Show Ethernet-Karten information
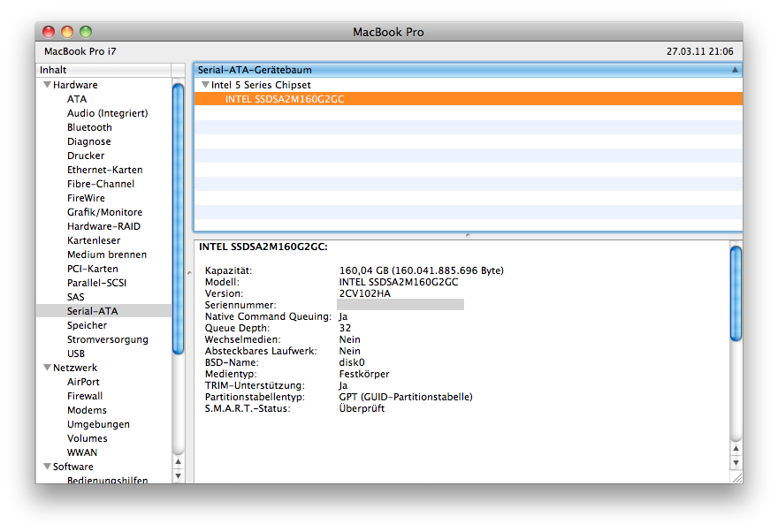The image size is (778, 532). [105, 170]
